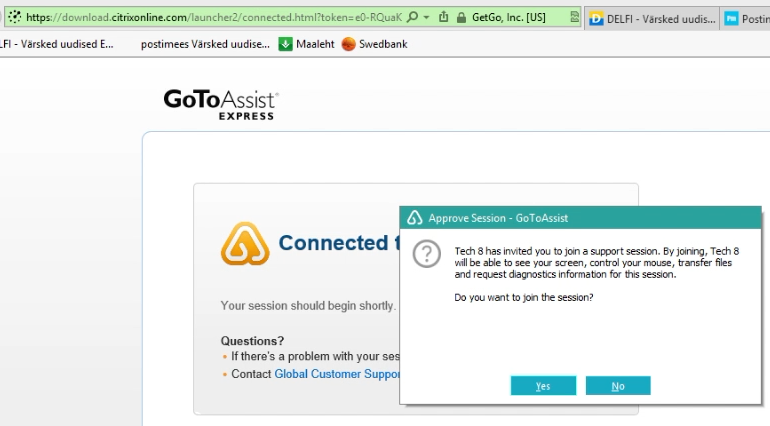Image resolution: width=770 pixels, height=426 pixels.
Task: Click the GoToAssist Express logo
Action: coord(221,104)
